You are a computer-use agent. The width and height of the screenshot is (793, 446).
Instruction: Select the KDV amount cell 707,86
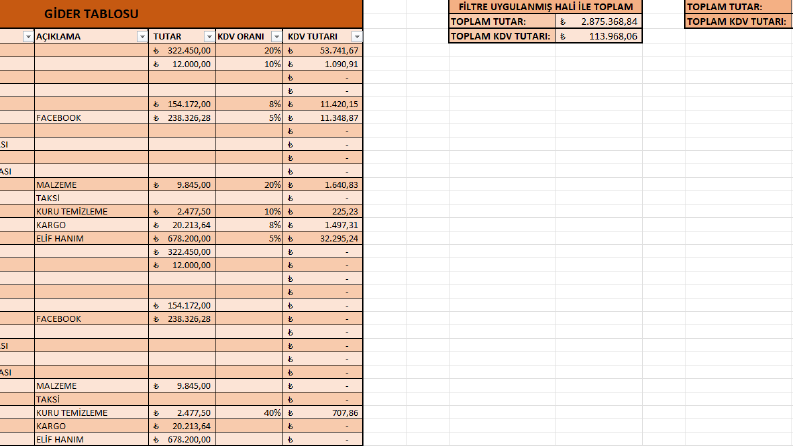[323, 413]
